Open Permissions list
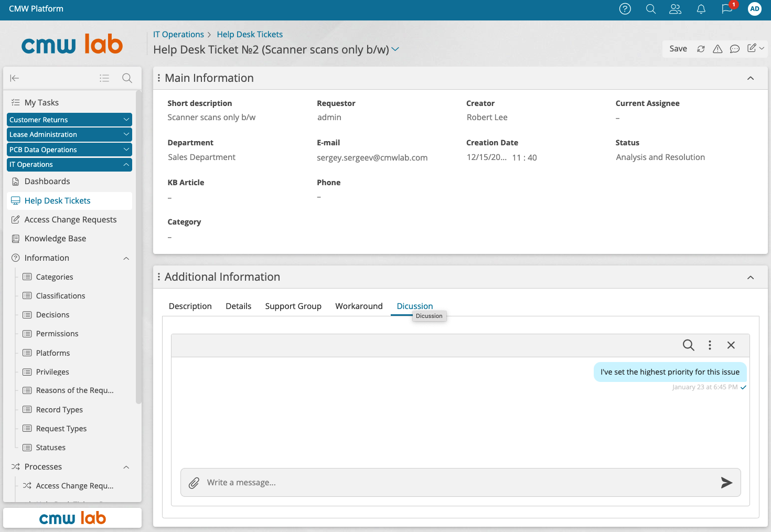This screenshot has width=771, height=532. point(57,334)
